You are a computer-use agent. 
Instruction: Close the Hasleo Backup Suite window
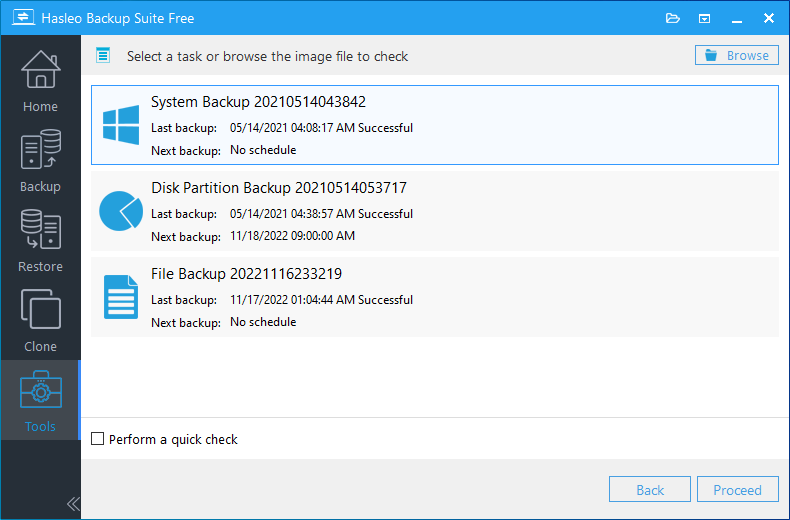coord(769,18)
